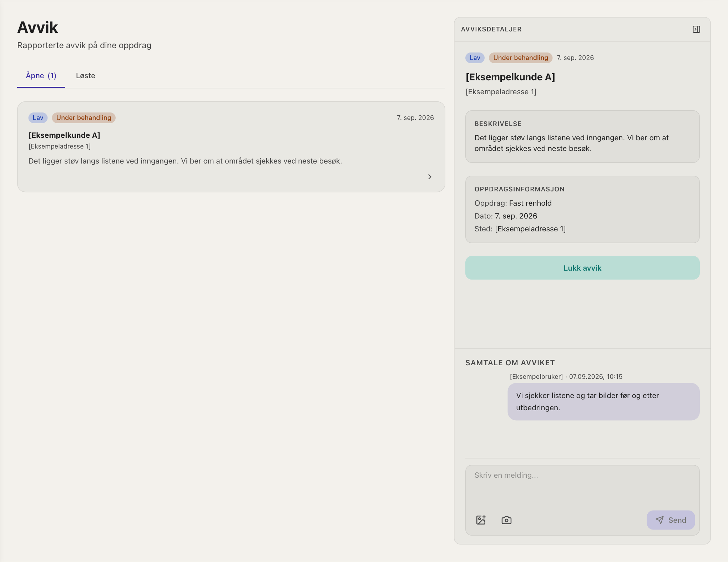
Task: Select Under behandling badge in details panel
Action: pyautogui.click(x=521, y=58)
